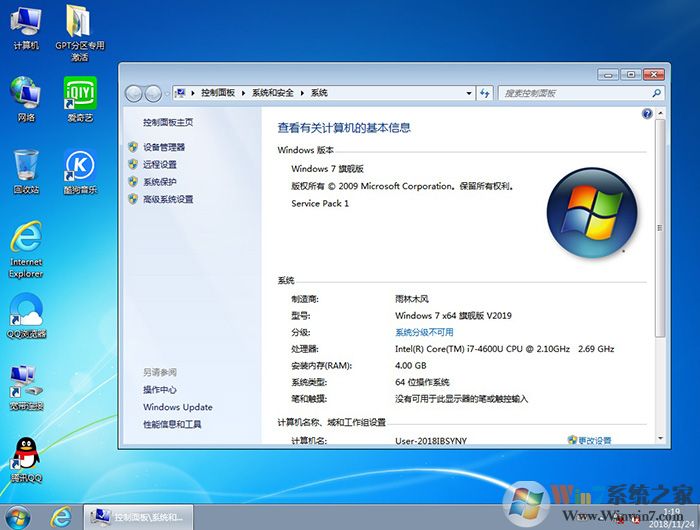Click the 更改设置 link
The image size is (700, 530).
pos(595,440)
